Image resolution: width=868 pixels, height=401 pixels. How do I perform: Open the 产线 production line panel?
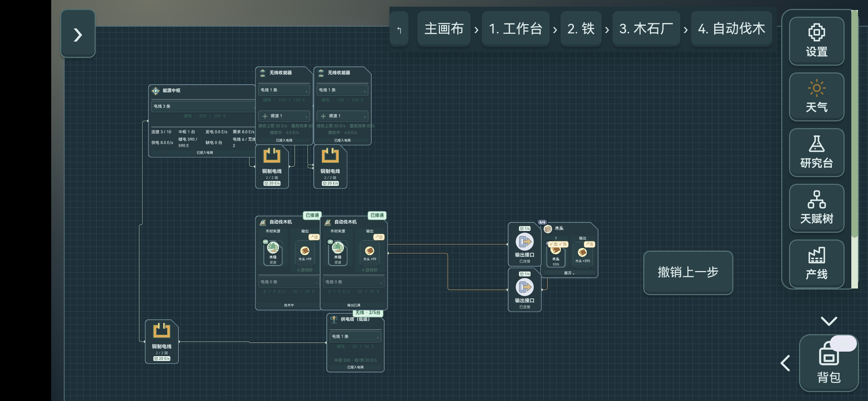[816, 264]
